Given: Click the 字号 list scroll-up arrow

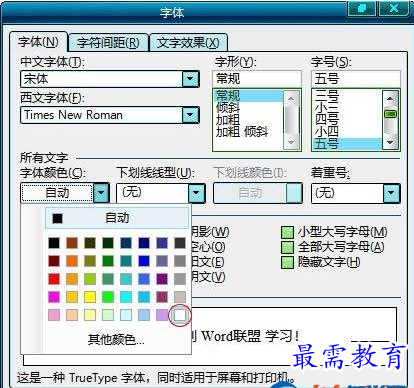Looking at the screenshot, I should [x=390, y=98].
